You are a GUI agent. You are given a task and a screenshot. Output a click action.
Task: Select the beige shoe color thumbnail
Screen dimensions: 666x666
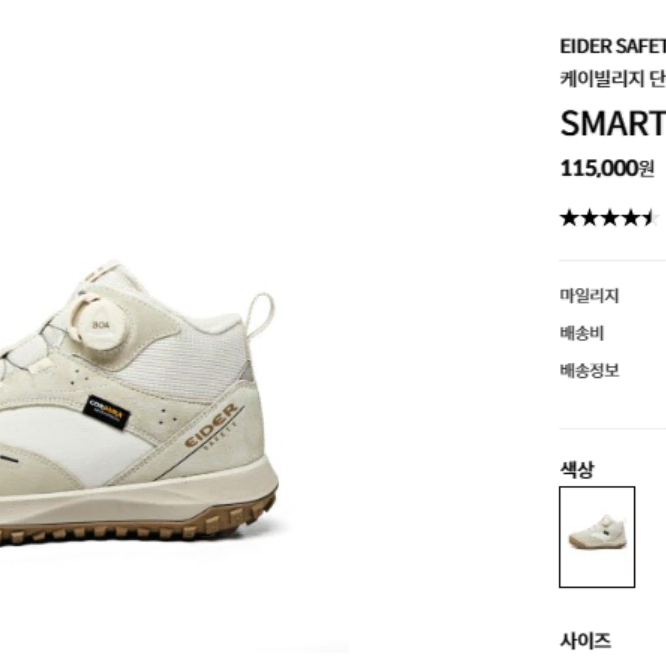[597, 537]
